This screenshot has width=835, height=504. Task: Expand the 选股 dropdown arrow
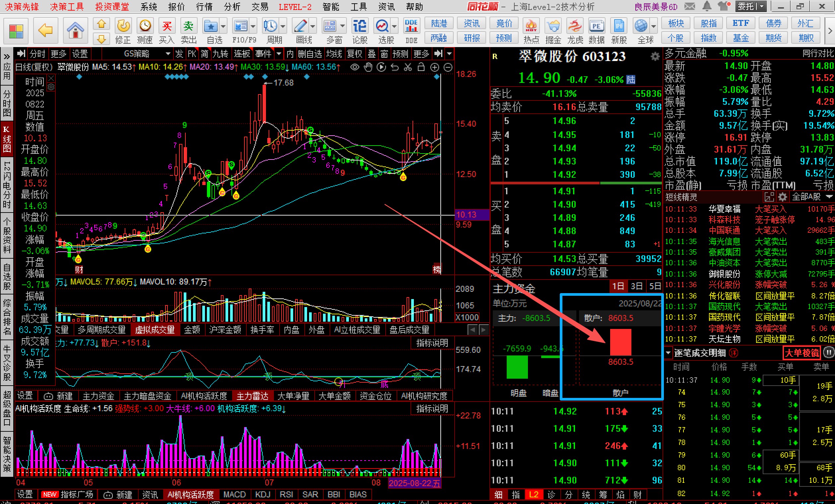coord(395,26)
